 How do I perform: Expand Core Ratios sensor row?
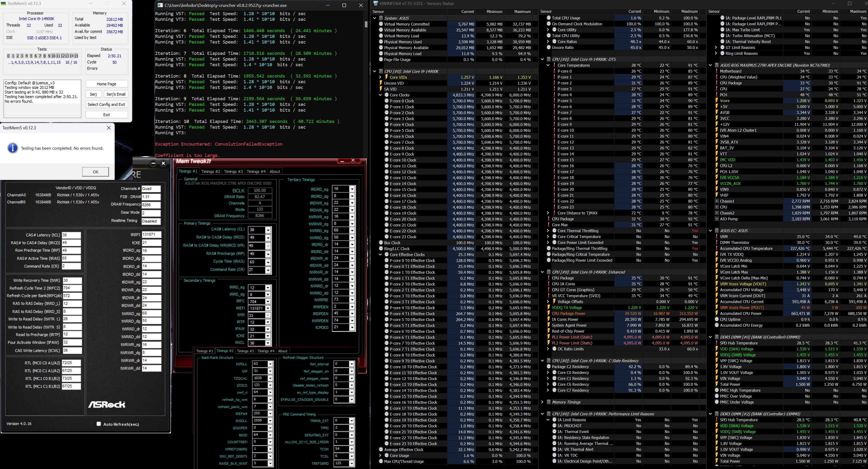tap(548, 42)
